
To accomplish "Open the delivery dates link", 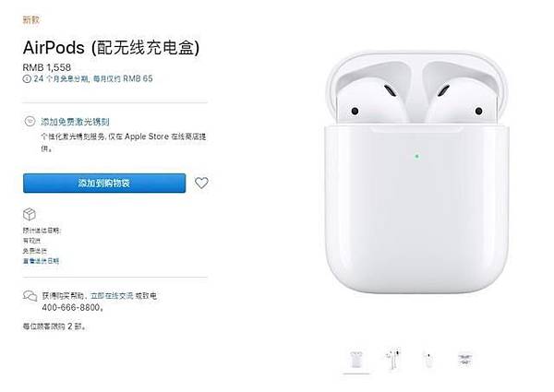I will pyautogui.click(x=41, y=261).
